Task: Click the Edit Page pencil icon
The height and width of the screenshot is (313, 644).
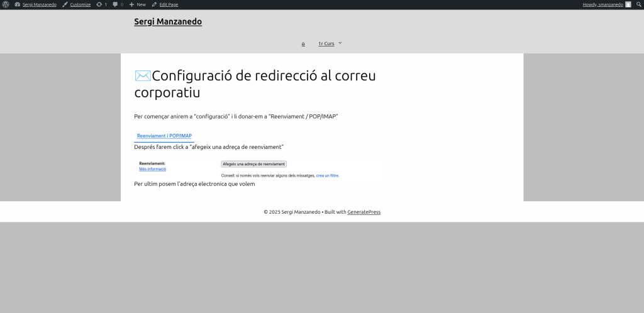Action: point(155,4)
